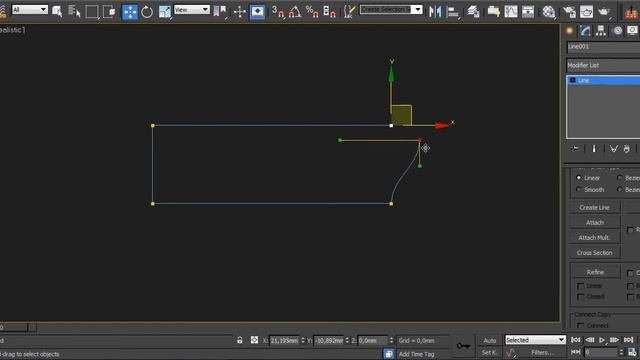Screen dimensions: 640x360
Task: Open the Render Setup teapot icon
Action: click(x=569, y=12)
